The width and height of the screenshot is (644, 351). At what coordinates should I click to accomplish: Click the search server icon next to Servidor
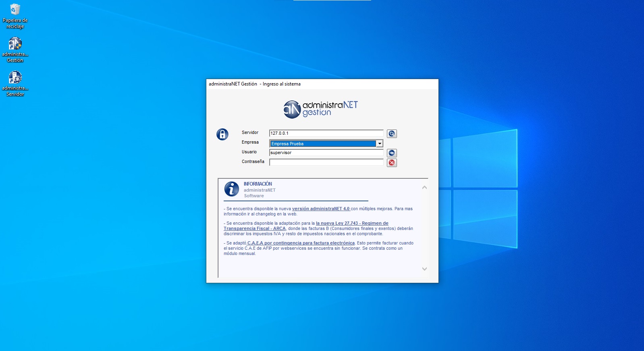392,134
